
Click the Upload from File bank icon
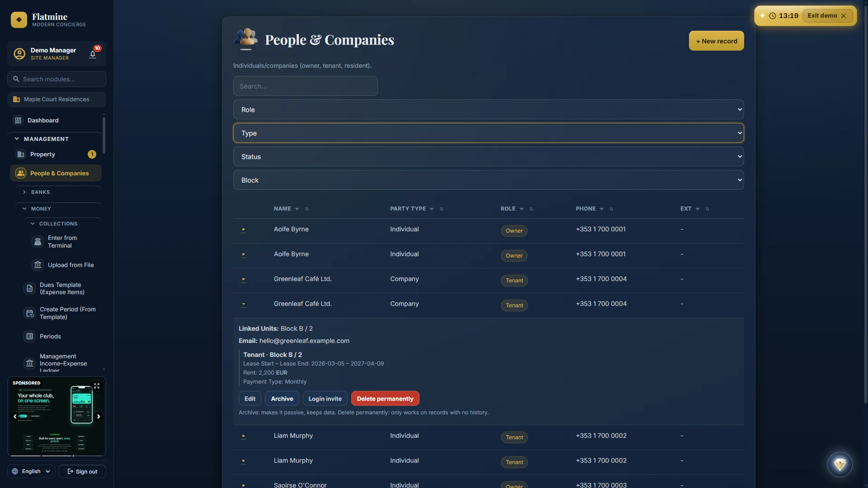coord(38,265)
